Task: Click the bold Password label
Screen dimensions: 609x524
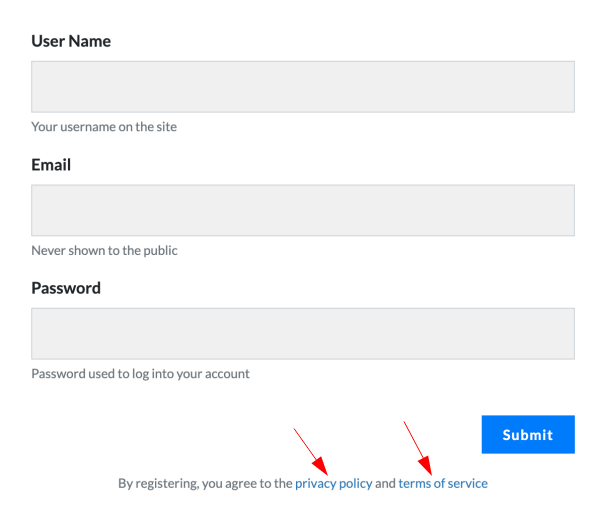Action: [66, 288]
